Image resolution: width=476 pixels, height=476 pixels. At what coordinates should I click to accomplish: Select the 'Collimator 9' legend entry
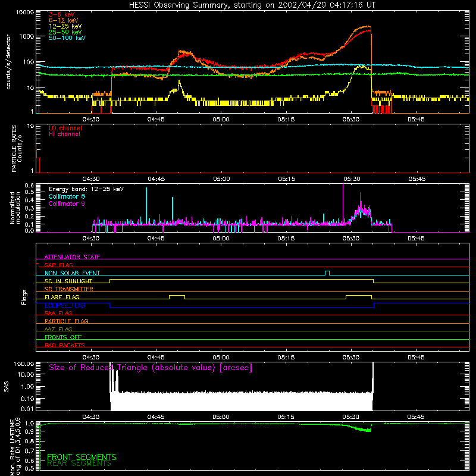pos(67,203)
